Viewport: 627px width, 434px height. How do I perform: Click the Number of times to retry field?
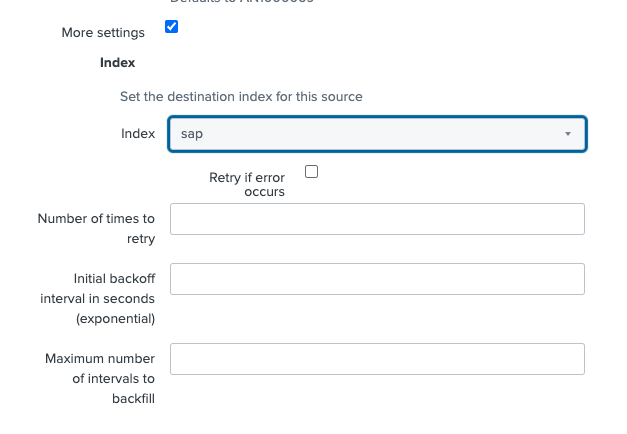377,219
